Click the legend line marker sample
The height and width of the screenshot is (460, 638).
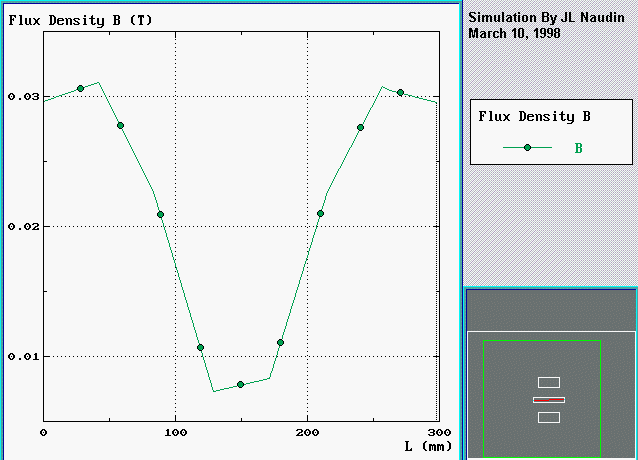click(x=527, y=148)
